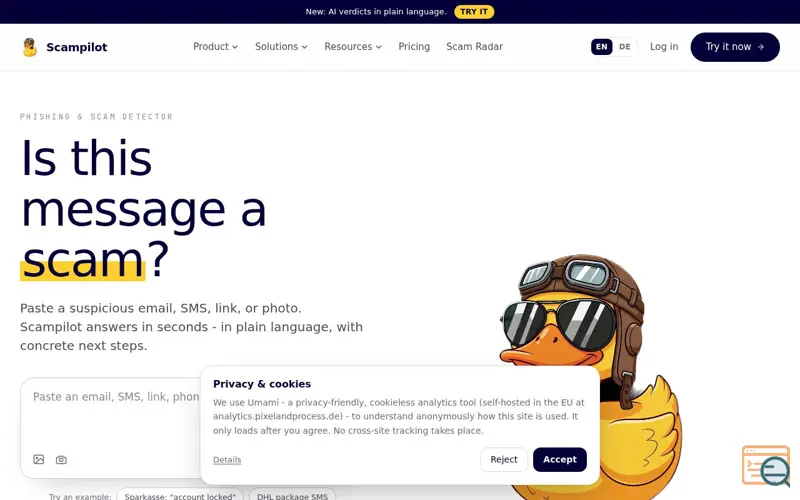Click the Scampilot brand name text
The height and width of the screenshot is (500, 800).
click(77, 47)
